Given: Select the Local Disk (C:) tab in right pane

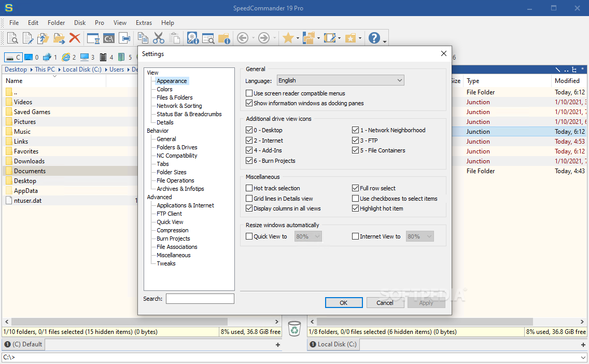Looking at the screenshot, I should pos(333,344).
